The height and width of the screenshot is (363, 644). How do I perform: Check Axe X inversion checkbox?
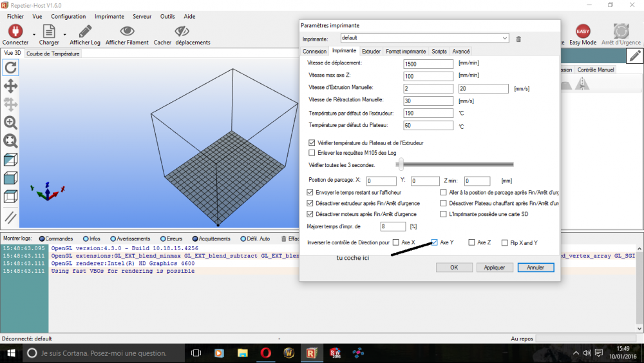396,242
